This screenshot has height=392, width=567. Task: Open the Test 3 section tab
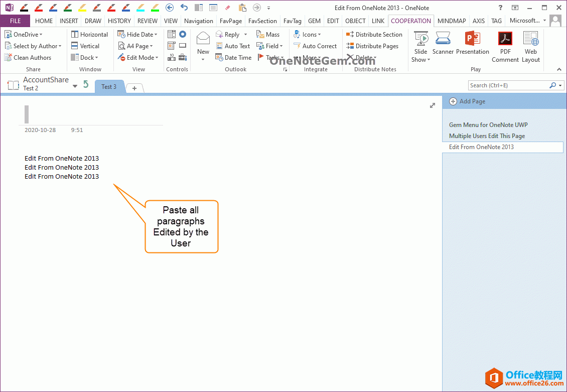(109, 87)
